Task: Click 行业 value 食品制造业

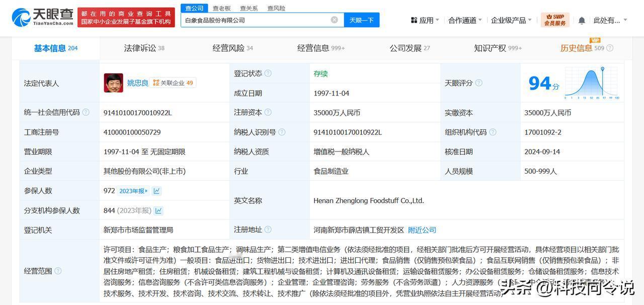Action: pyautogui.click(x=331, y=171)
